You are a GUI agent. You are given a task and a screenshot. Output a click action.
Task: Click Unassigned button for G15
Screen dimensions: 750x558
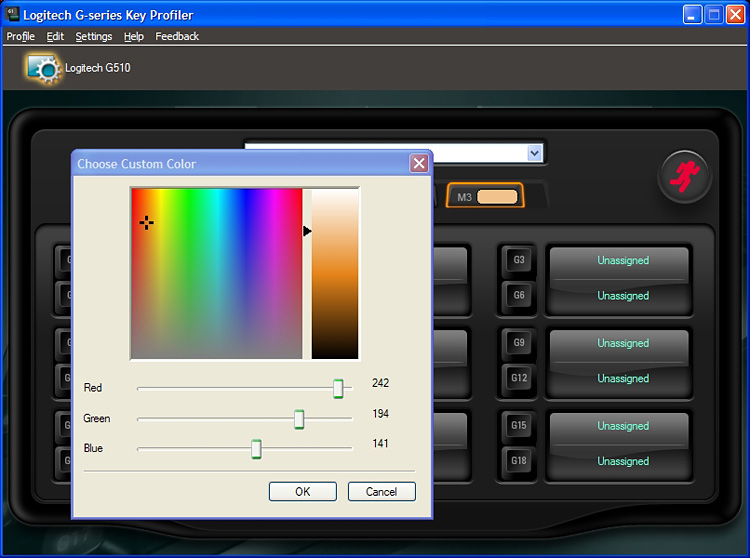point(623,427)
